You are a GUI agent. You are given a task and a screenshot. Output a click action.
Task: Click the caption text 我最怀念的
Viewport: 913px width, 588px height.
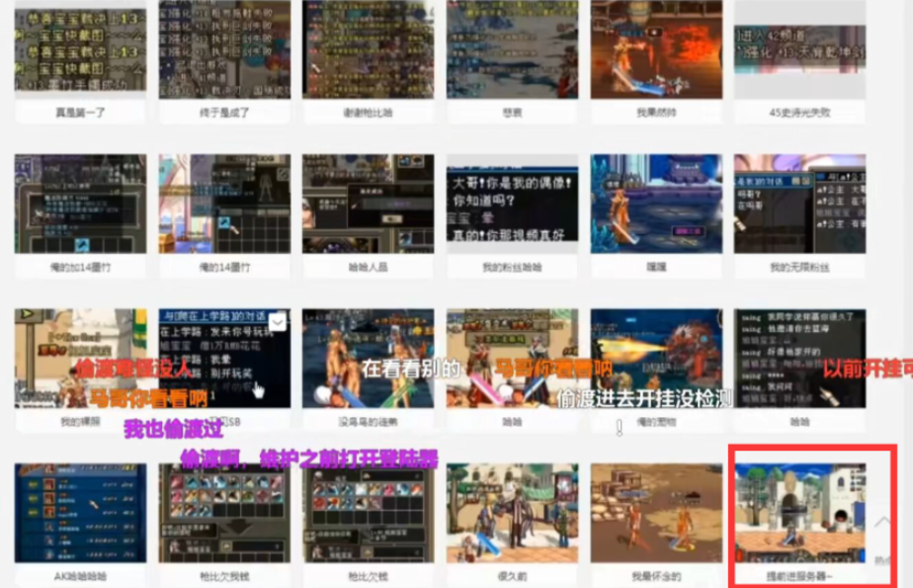(x=656, y=576)
